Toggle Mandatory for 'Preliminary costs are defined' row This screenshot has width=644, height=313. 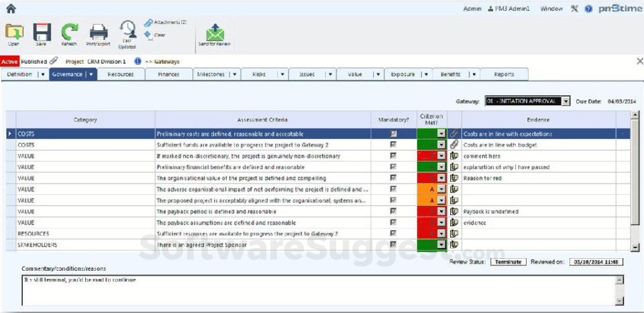click(394, 133)
